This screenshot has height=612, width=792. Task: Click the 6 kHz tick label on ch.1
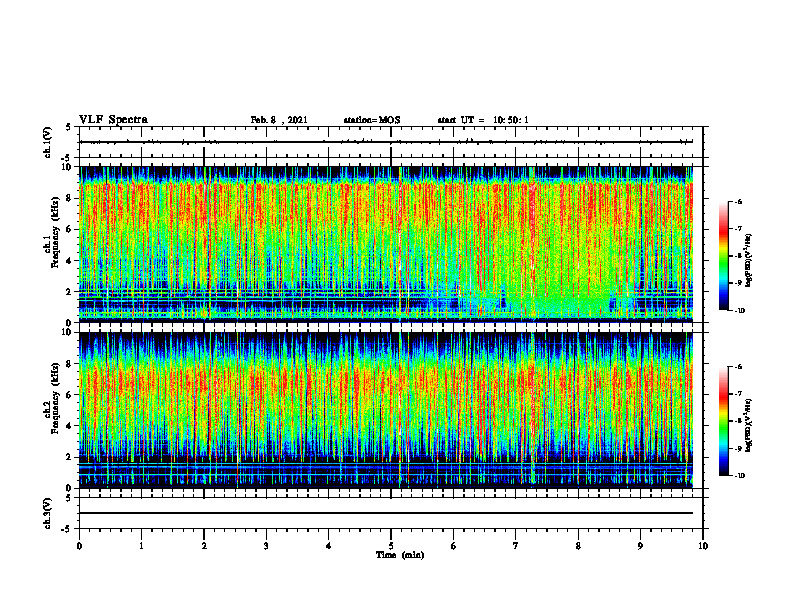point(70,229)
